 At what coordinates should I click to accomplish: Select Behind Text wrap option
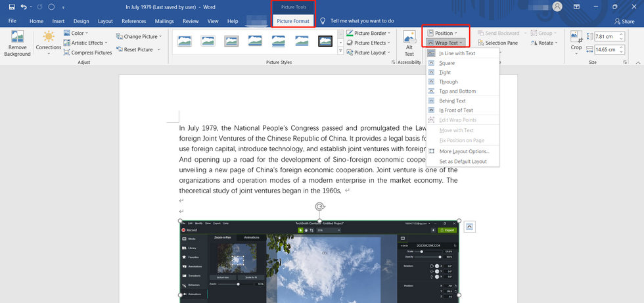click(452, 101)
